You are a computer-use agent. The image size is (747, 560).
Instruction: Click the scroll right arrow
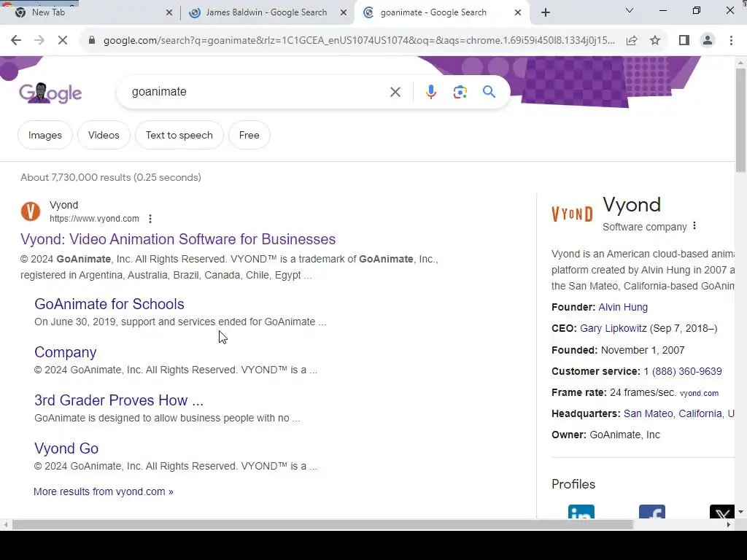[x=729, y=525]
